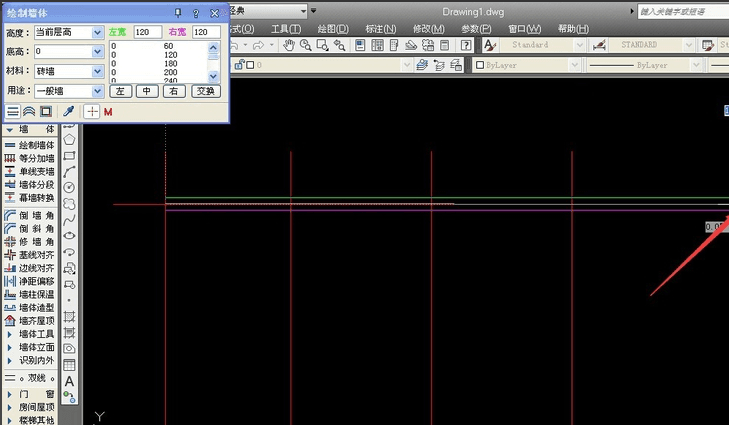The width and height of the screenshot is (729, 425).
Task: Select 倒墙角 command in sidebar
Action: pos(30,215)
